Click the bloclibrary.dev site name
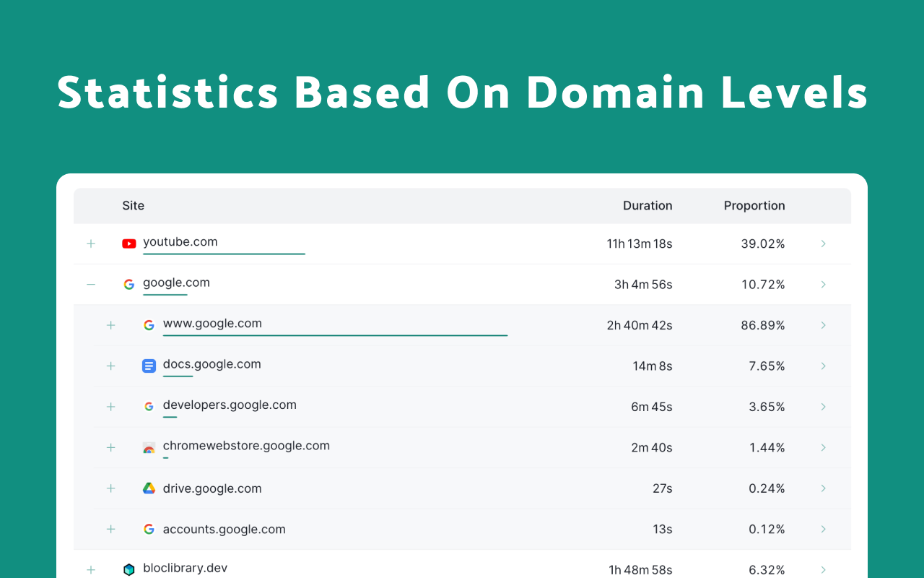The height and width of the screenshot is (578, 924). click(x=186, y=568)
